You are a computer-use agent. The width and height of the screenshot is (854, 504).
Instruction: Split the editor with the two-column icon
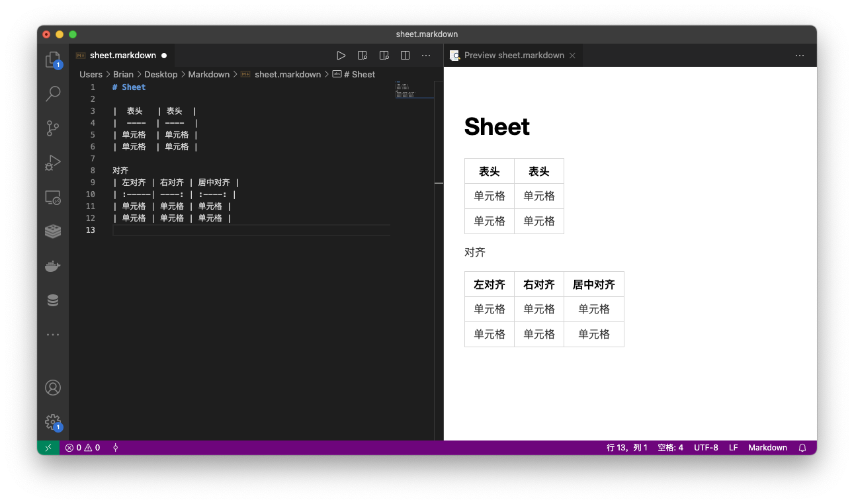(x=406, y=56)
